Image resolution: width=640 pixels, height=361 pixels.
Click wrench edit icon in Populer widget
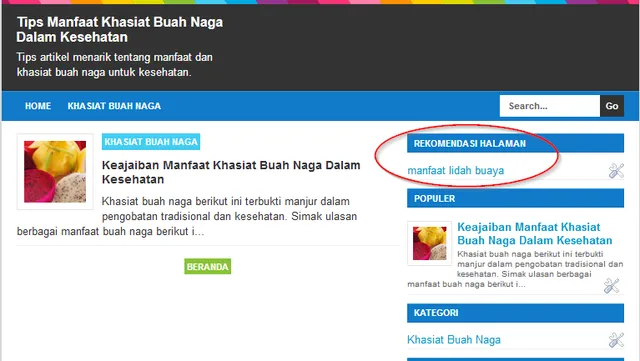[611, 286]
